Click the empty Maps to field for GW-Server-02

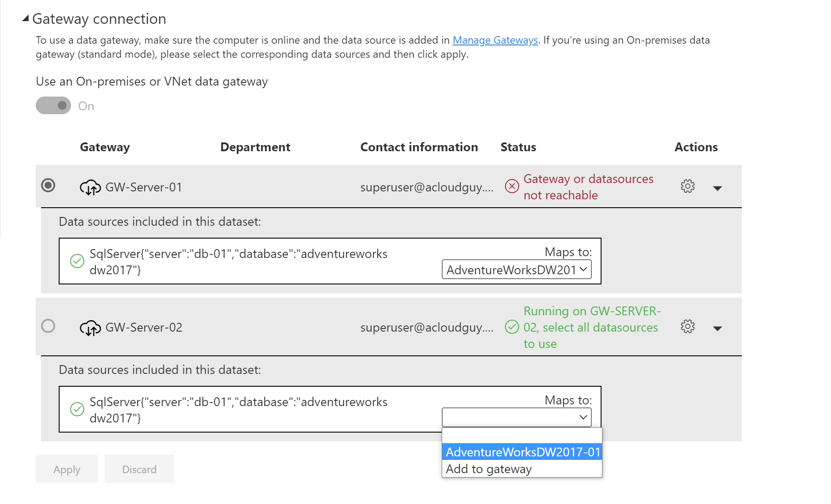pos(515,417)
